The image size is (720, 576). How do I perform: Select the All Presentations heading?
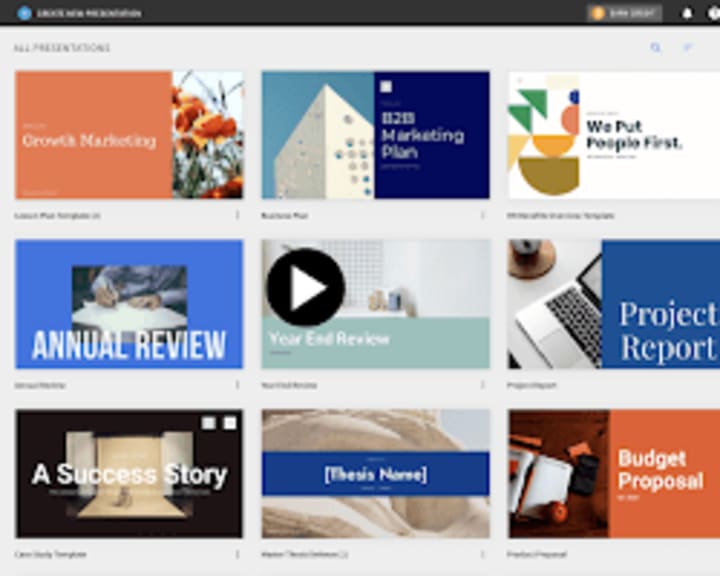(x=62, y=48)
